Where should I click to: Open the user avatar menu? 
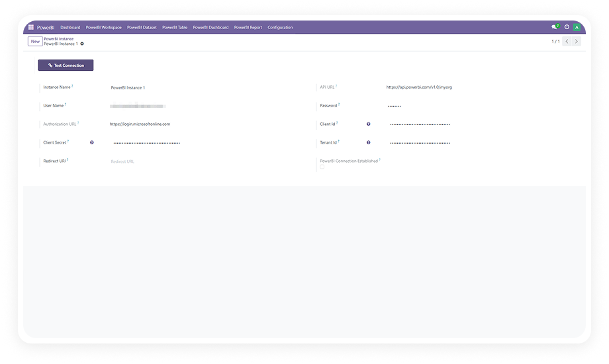577,27
